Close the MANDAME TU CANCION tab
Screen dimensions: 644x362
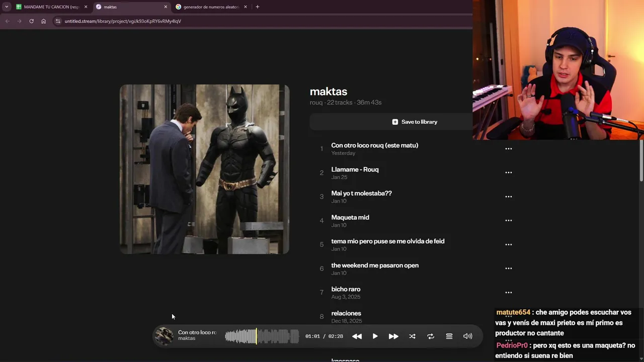click(x=86, y=7)
